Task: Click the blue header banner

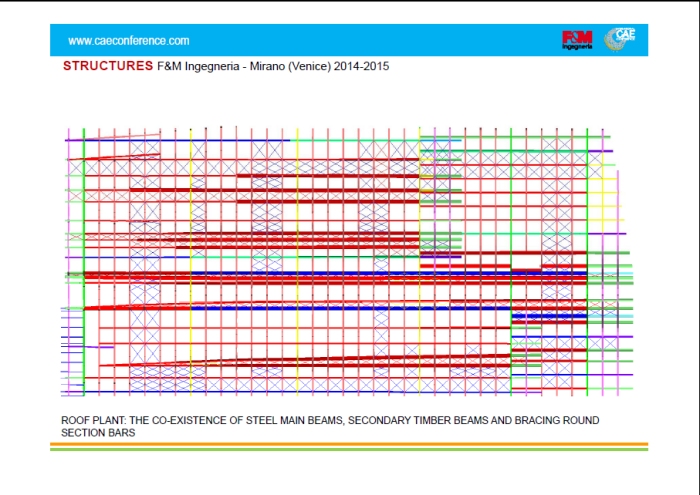Action: point(350,40)
